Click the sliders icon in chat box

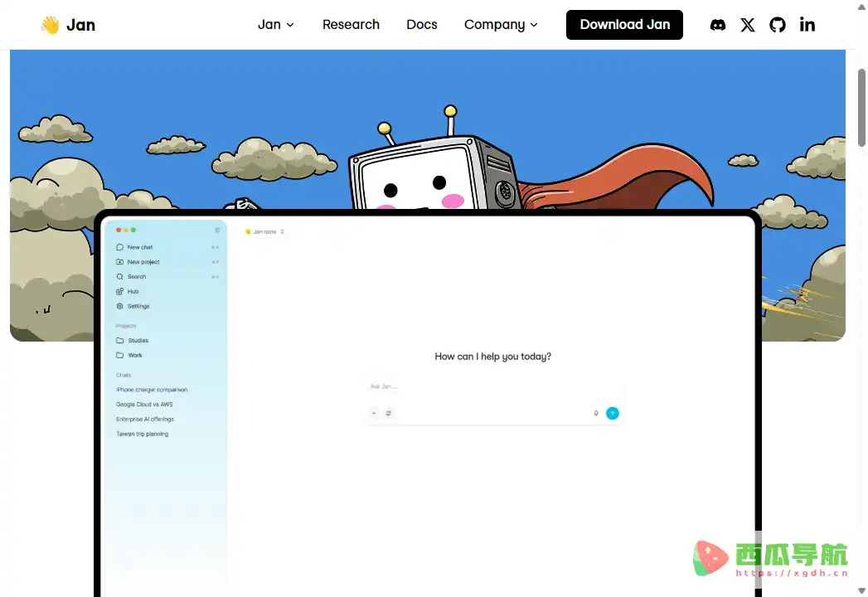(389, 413)
